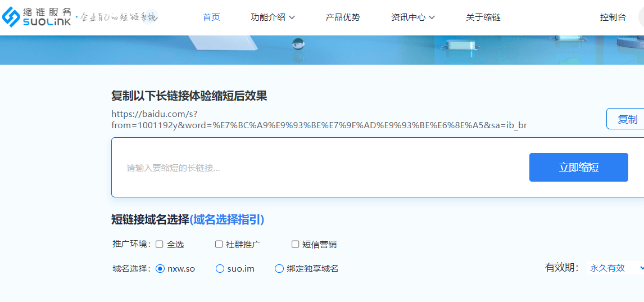Click the enterprise short-link slogan graphic
The width and height of the screenshot is (644, 302).
pyautogui.click(x=118, y=17)
